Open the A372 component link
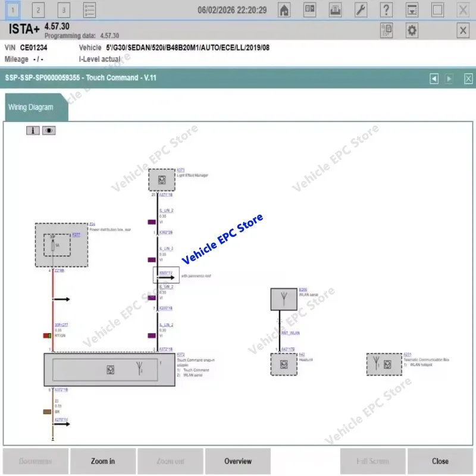Image resolution: width=476 pixels, height=476 pixels. click(181, 355)
